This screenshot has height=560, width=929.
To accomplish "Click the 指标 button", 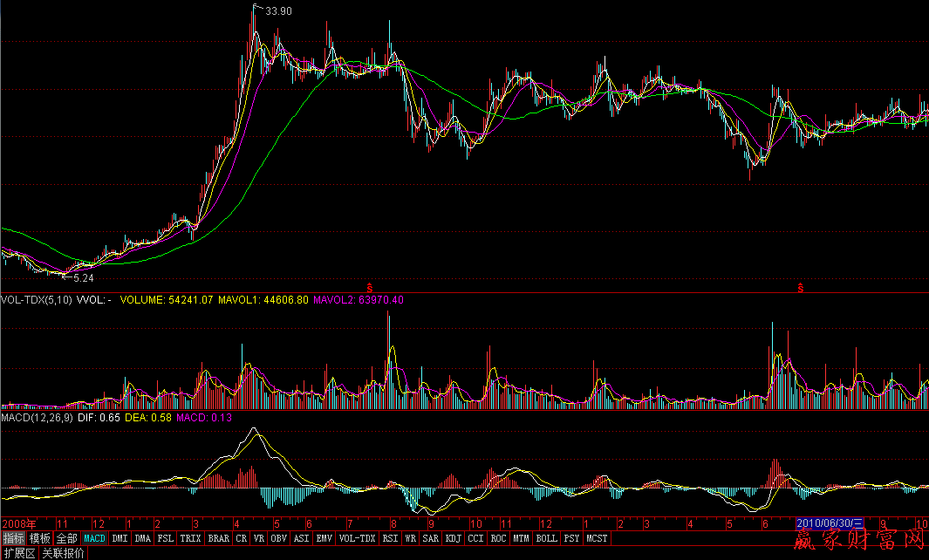I will pos(13,539).
